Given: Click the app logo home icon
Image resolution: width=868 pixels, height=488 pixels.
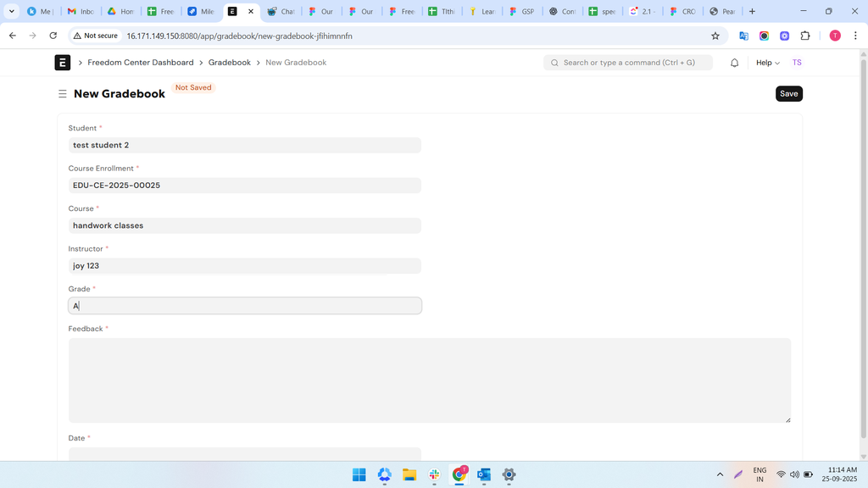Looking at the screenshot, I should pyautogui.click(x=63, y=63).
